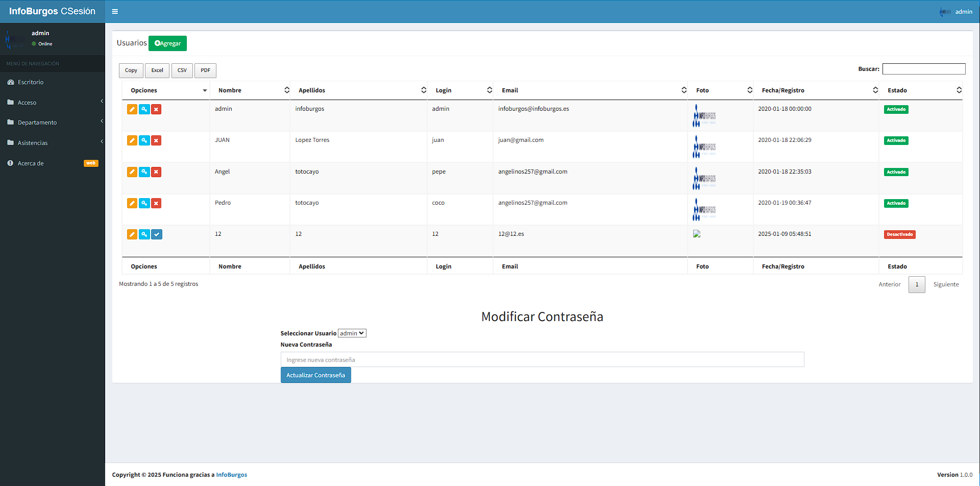
Task: Click the red deactivate icon for Pedro
Action: point(156,203)
